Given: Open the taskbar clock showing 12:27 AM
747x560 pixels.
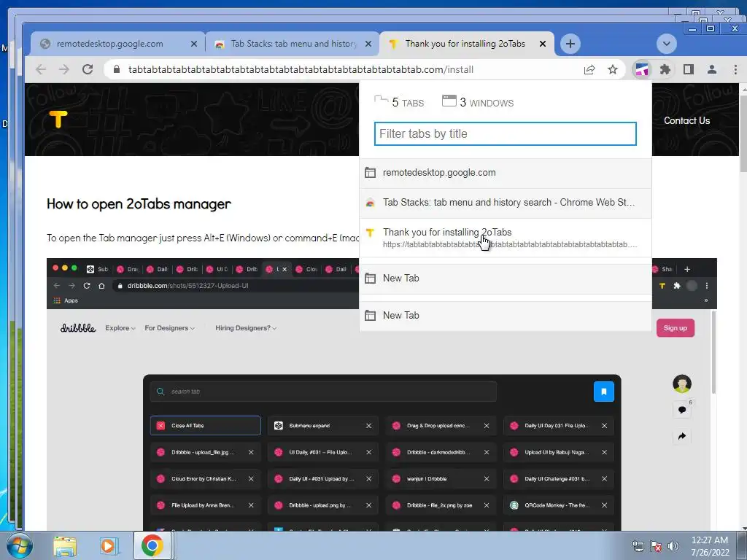Looking at the screenshot, I should click(x=709, y=546).
